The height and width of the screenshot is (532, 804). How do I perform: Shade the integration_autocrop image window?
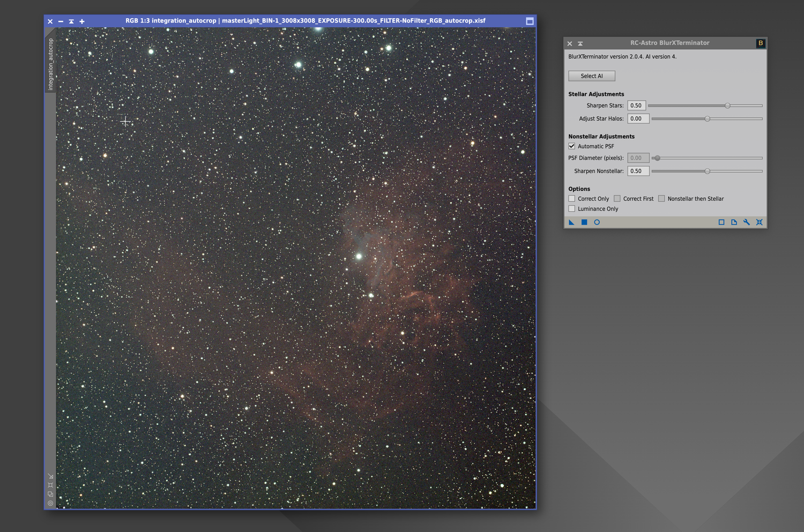tap(71, 21)
